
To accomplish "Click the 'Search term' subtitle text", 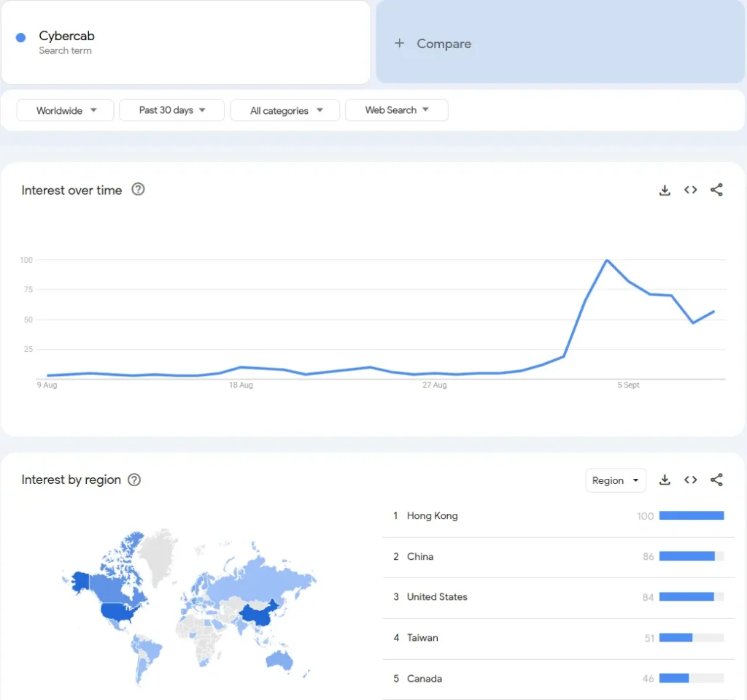I will point(65,50).
